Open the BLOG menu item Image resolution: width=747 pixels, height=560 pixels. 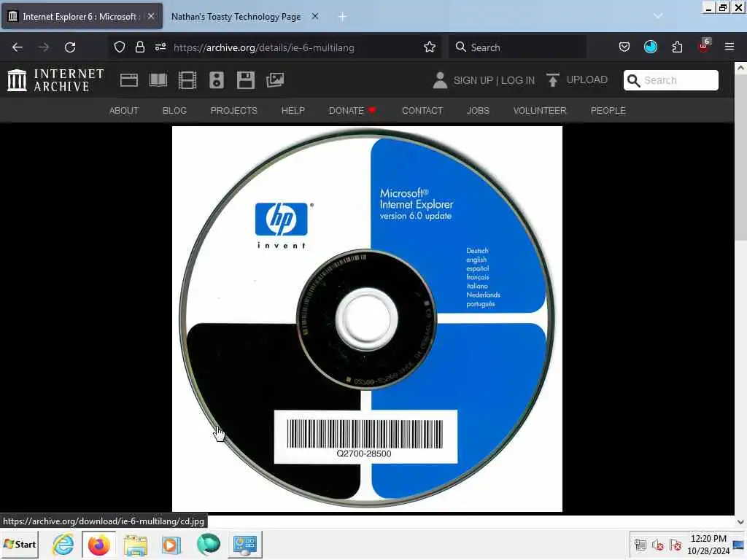(174, 111)
